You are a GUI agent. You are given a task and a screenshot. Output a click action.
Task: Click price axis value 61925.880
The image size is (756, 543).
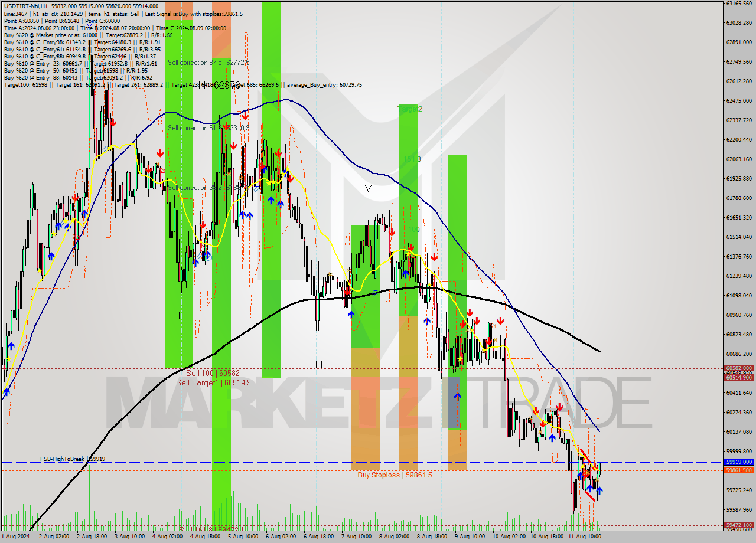pyautogui.click(x=738, y=178)
